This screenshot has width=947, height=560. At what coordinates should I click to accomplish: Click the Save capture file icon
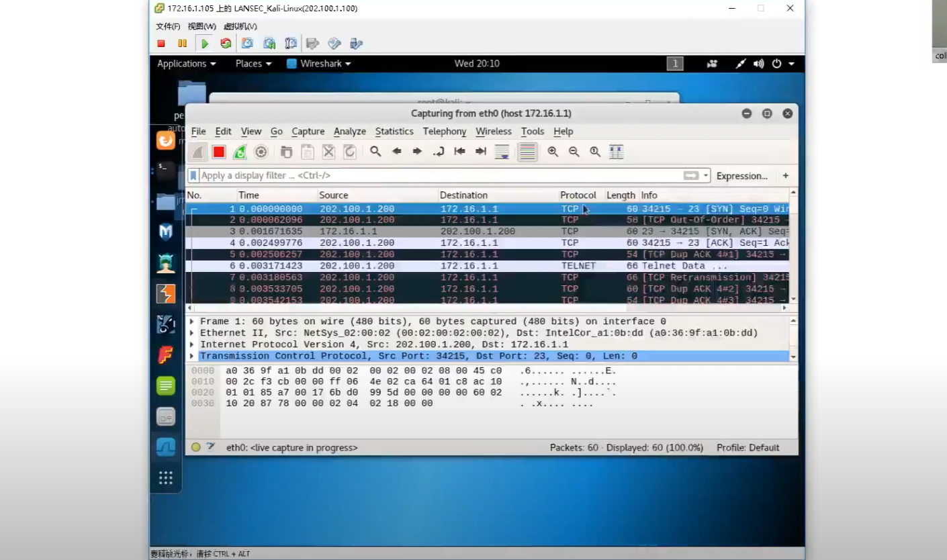[308, 152]
